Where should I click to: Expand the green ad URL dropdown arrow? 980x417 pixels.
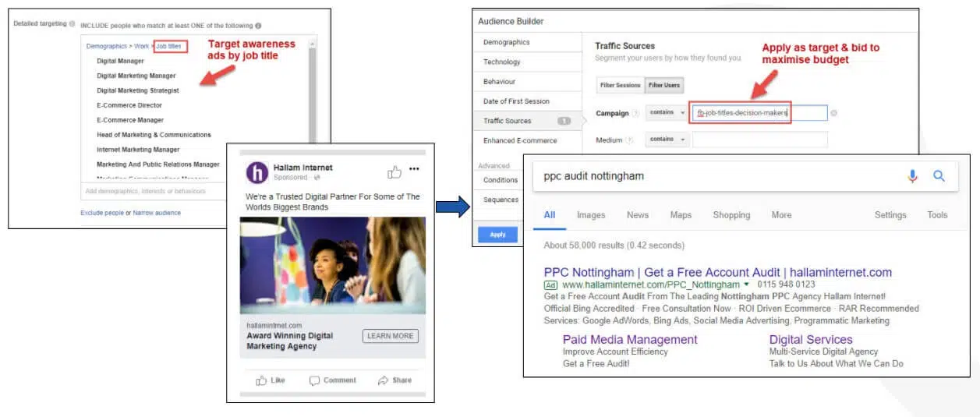point(747,284)
